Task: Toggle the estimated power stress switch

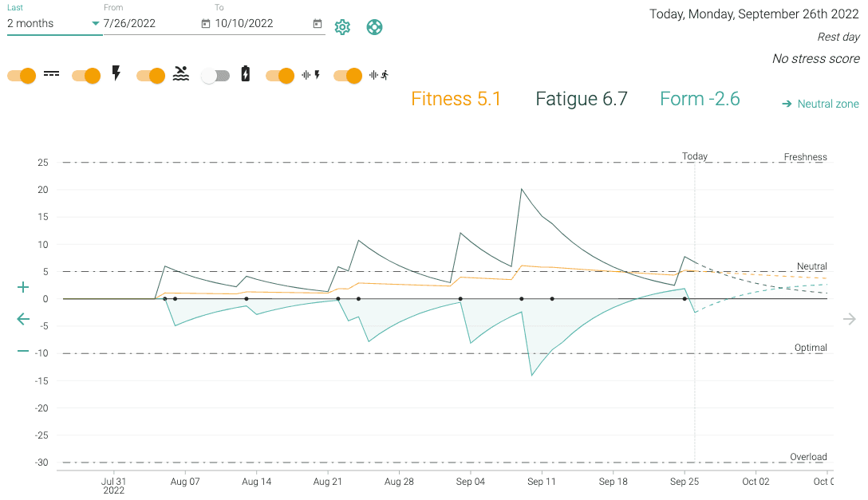Action: click(x=280, y=76)
